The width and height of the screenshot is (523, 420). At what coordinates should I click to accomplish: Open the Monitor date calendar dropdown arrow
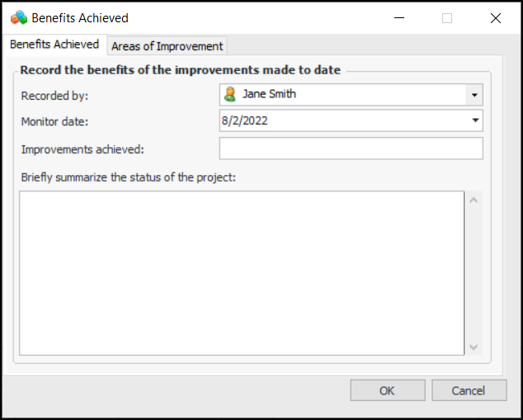coord(474,120)
